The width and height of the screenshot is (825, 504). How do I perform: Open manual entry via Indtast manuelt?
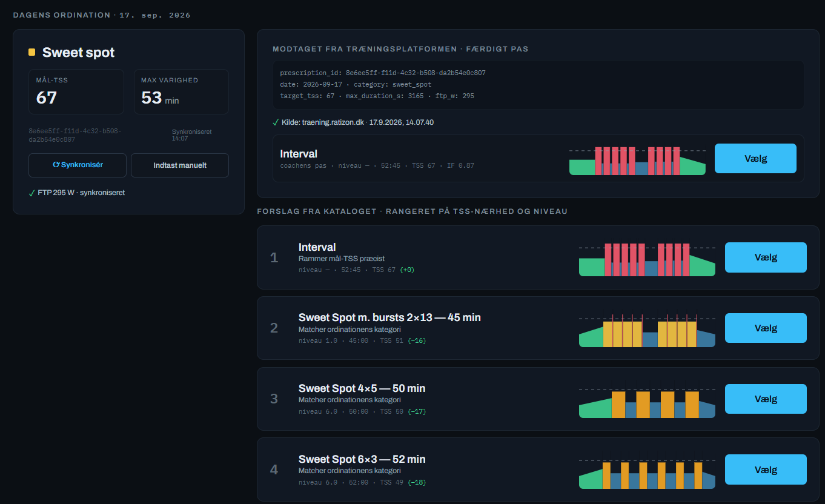pyautogui.click(x=180, y=165)
